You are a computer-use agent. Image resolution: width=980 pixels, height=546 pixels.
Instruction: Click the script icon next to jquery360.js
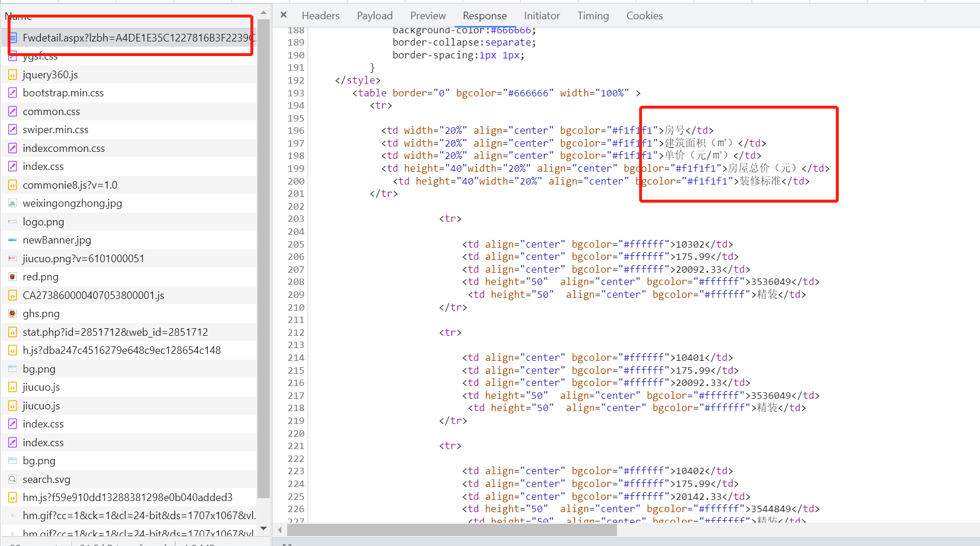pyautogui.click(x=12, y=75)
